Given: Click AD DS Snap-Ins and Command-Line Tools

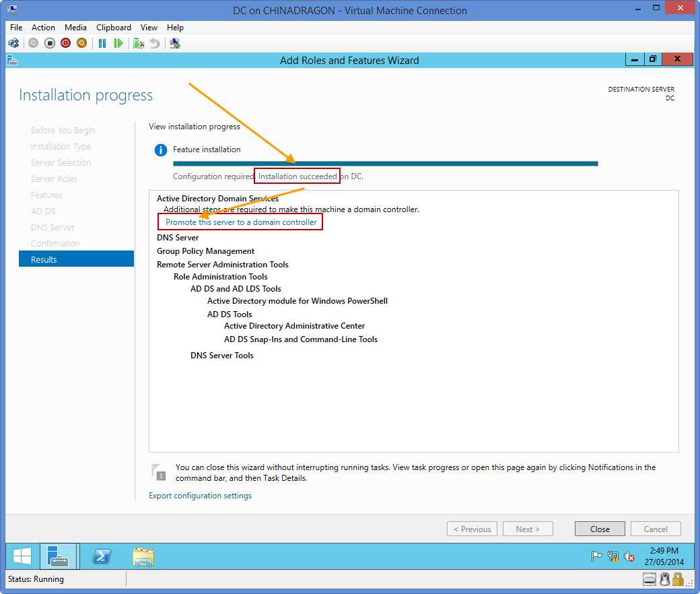Looking at the screenshot, I should pyautogui.click(x=301, y=339).
